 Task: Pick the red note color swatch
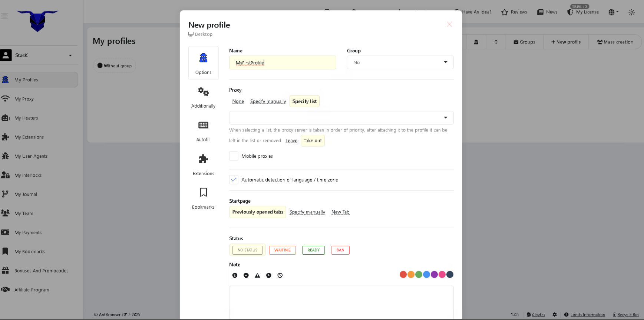point(403,274)
